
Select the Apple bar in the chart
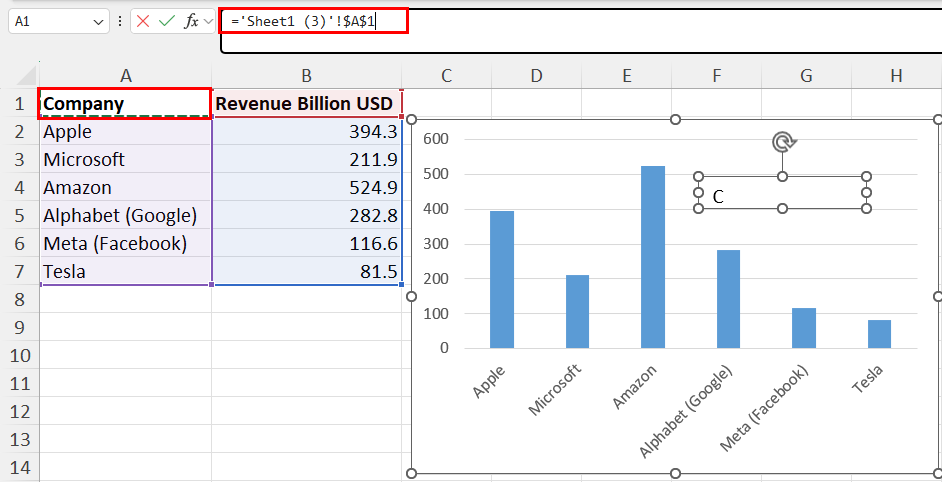coord(502,279)
